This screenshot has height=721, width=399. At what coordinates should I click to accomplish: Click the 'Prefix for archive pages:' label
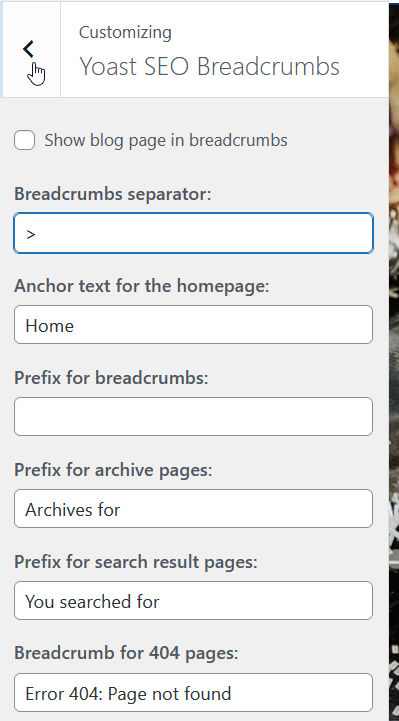(113, 470)
